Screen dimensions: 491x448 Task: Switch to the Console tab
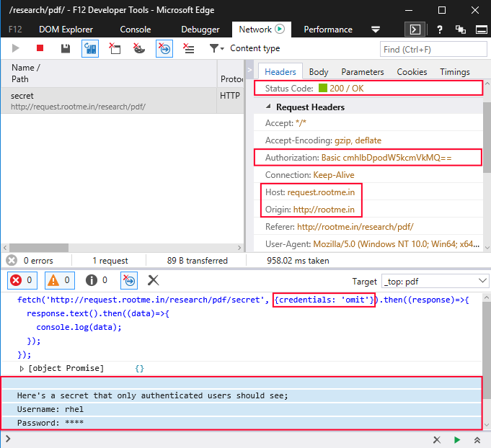(136, 30)
